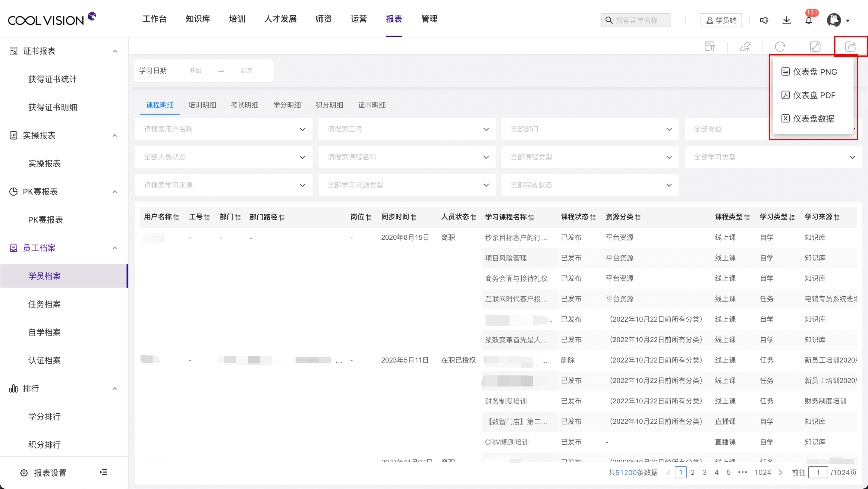Focus the 搜索菜单名称 search field
Screen dimensions: 868x489
pos(636,20)
